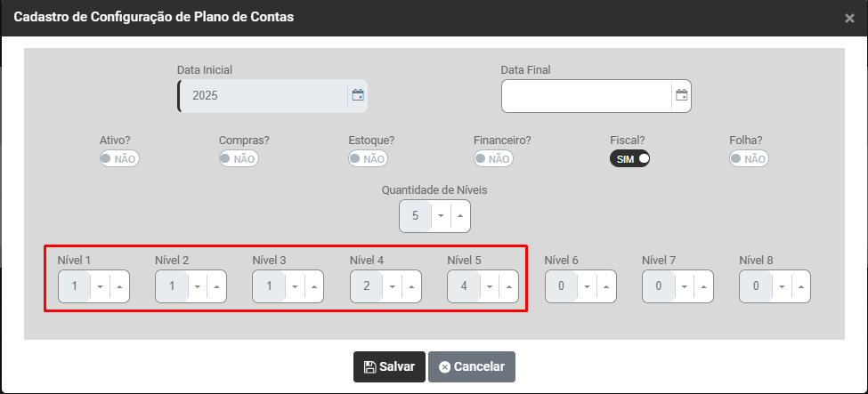This screenshot has height=394, width=868.
Task: Decrease Nível 5 value with down arrow
Action: (489, 286)
